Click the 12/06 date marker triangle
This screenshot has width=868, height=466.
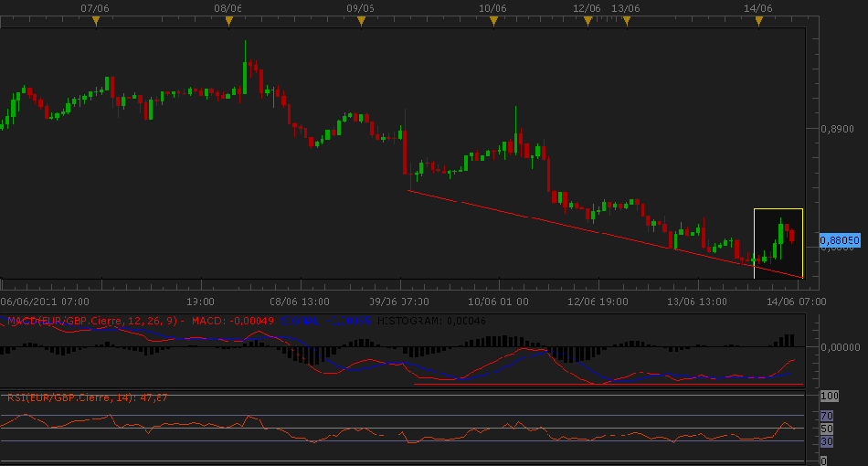(587, 20)
